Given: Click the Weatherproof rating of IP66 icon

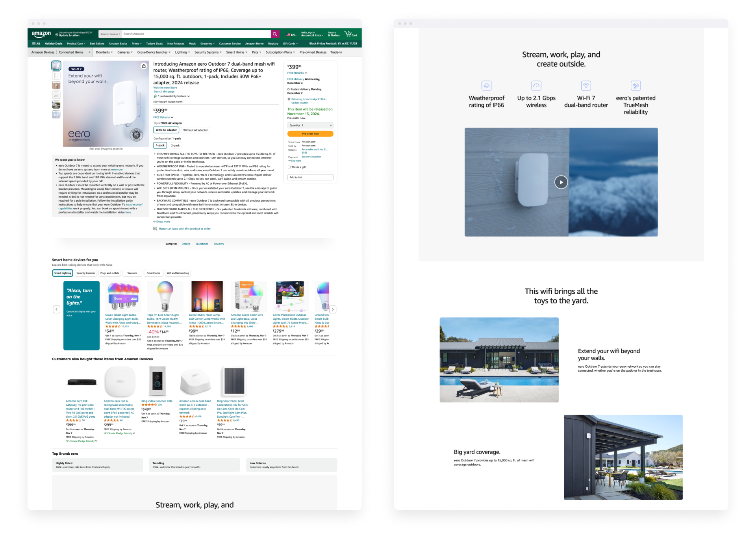Looking at the screenshot, I should coord(487,85).
